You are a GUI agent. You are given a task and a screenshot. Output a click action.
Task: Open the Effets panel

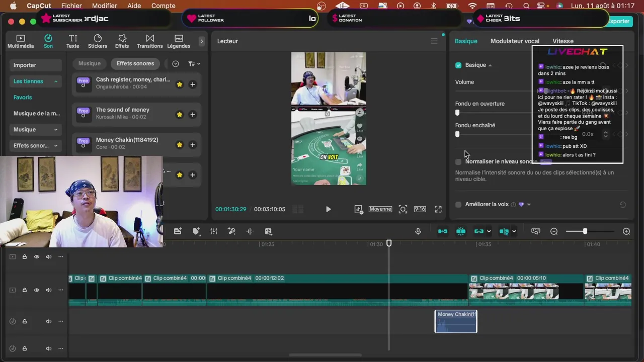tap(122, 41)
